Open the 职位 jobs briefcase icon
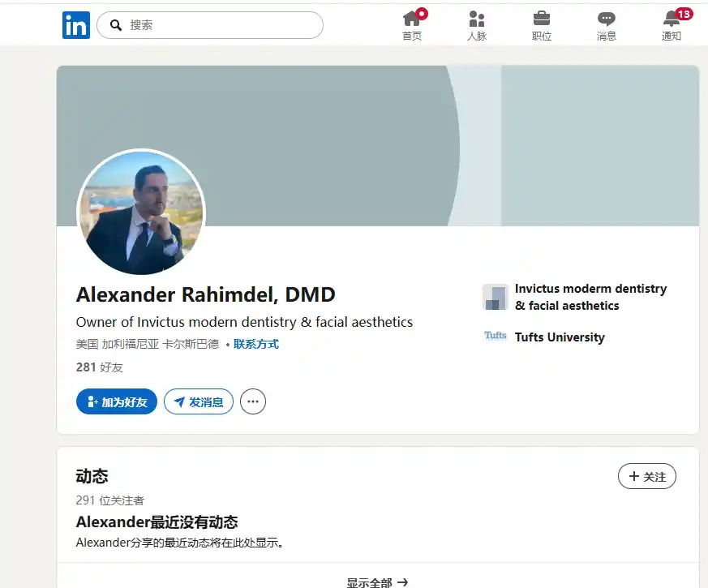 point(542,19)
